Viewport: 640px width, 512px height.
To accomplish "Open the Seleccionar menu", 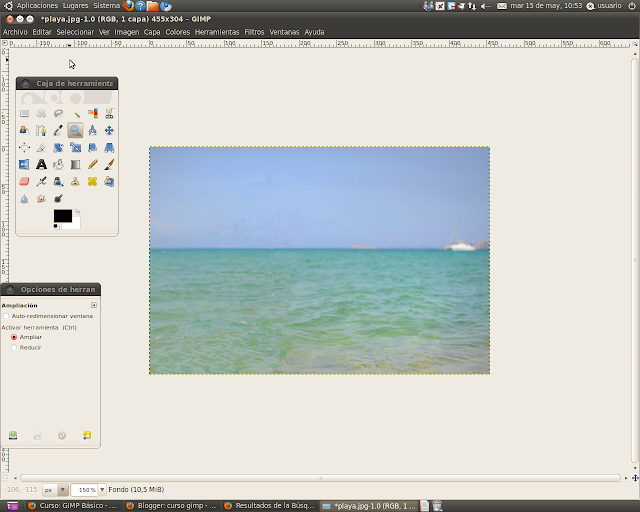I will click(x=75, y=32).
